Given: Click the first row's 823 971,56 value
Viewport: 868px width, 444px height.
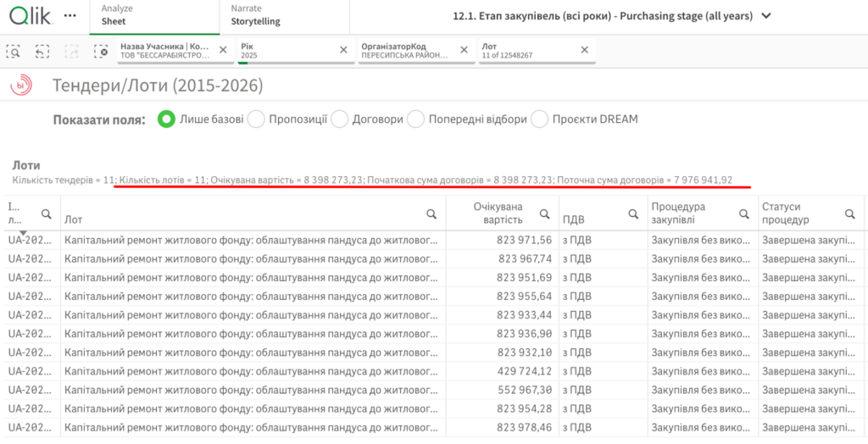Looking at the screenshot, I should pyautogui.click(x=524, y=240).
